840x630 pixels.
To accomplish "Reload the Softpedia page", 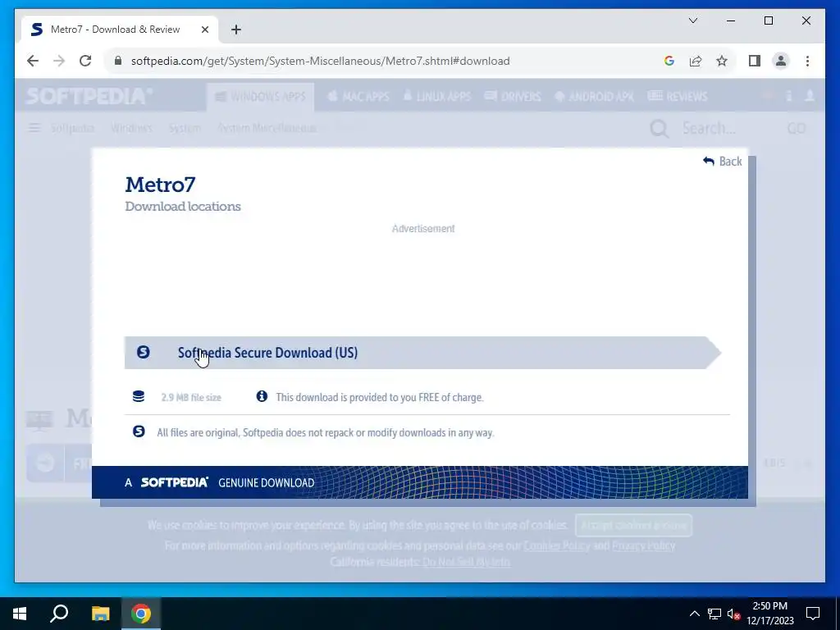I will pos(85,61).
